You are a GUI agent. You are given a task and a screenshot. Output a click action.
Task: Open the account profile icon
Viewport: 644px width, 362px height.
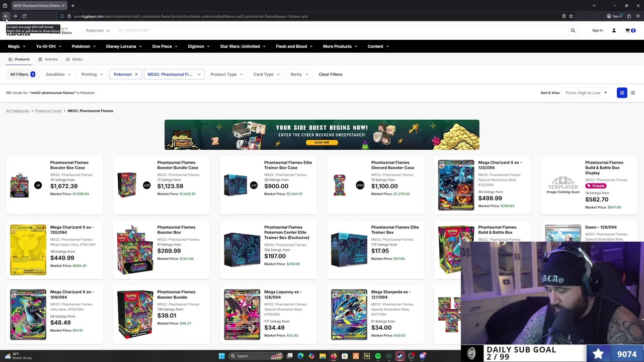pos(614,30)
